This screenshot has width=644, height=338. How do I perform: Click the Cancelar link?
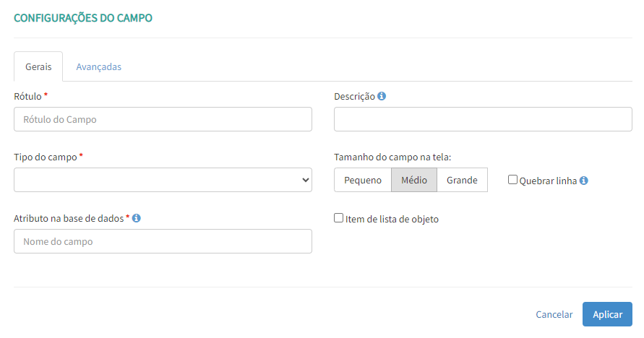pos(554,314)
